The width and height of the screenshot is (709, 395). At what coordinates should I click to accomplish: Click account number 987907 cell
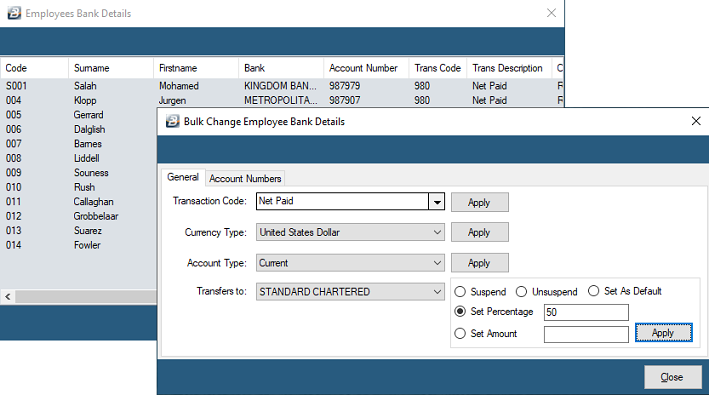(345, 100)
